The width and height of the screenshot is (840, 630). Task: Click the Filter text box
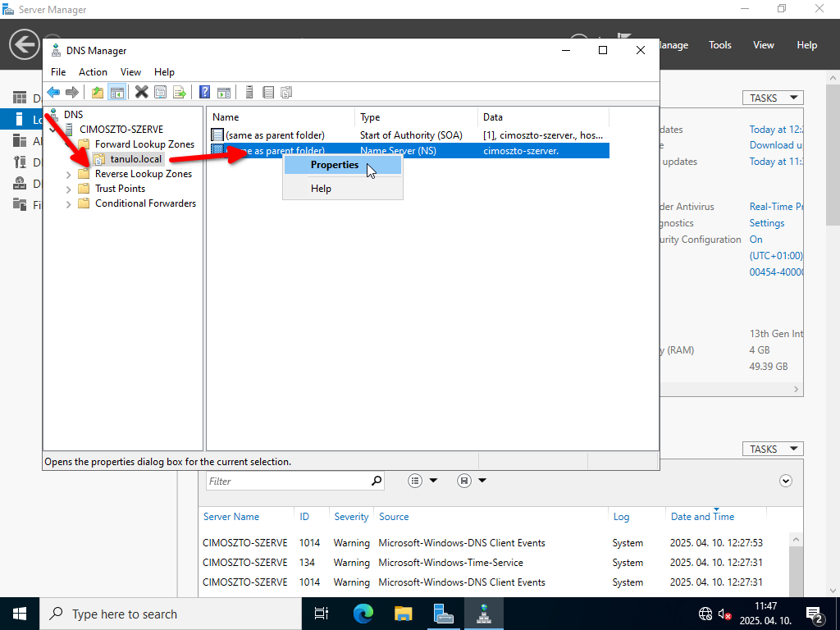286,481
